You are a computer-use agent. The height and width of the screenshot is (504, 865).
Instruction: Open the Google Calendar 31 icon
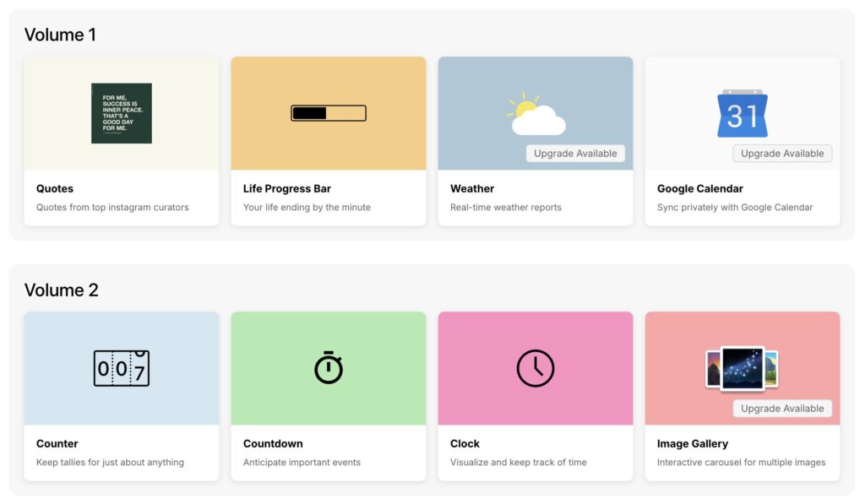742,114
